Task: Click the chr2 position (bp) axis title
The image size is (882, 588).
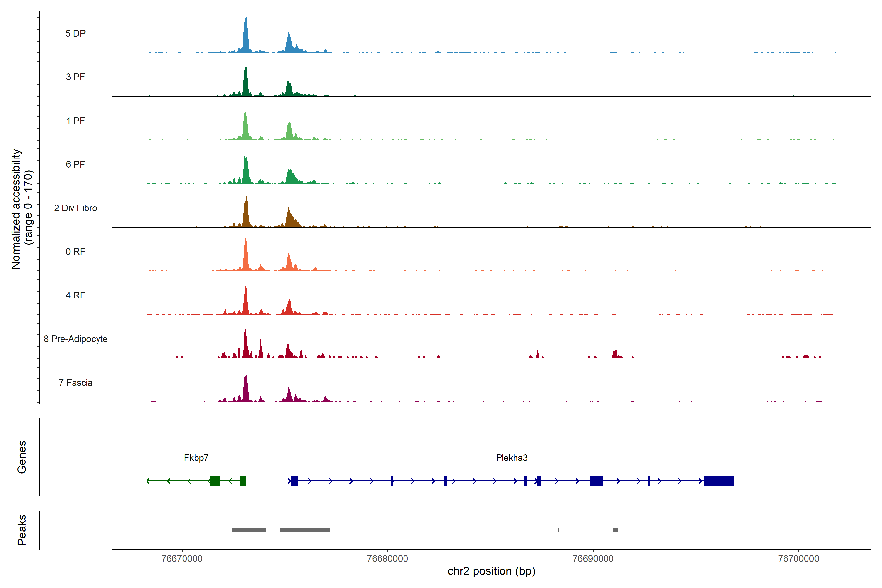Action: tap(491, 571)
